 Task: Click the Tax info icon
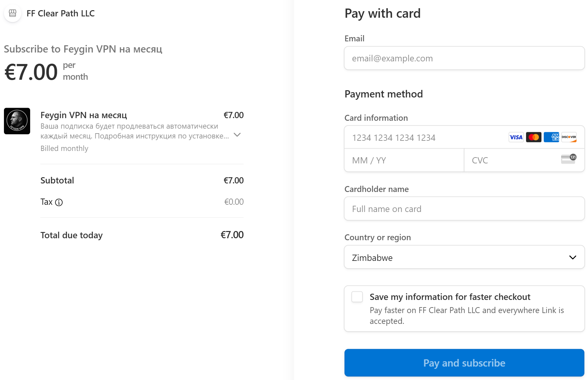coord(59,202)
